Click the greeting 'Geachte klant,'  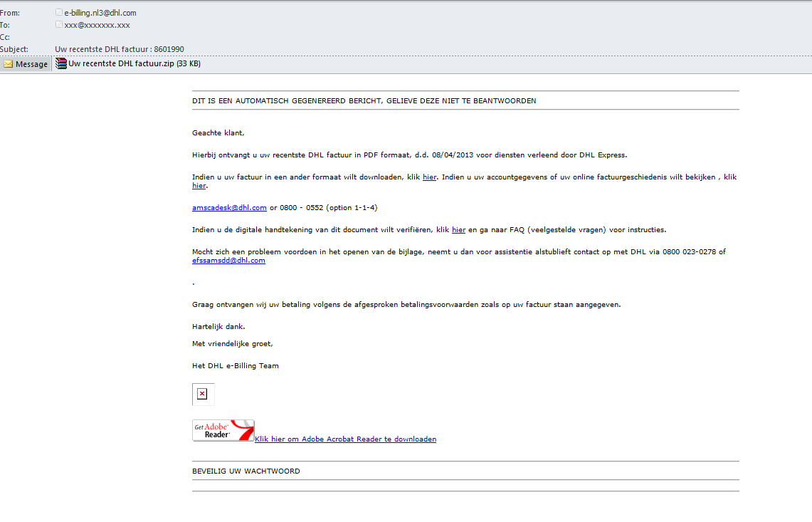pyautogui.click(x=218, y=133)
